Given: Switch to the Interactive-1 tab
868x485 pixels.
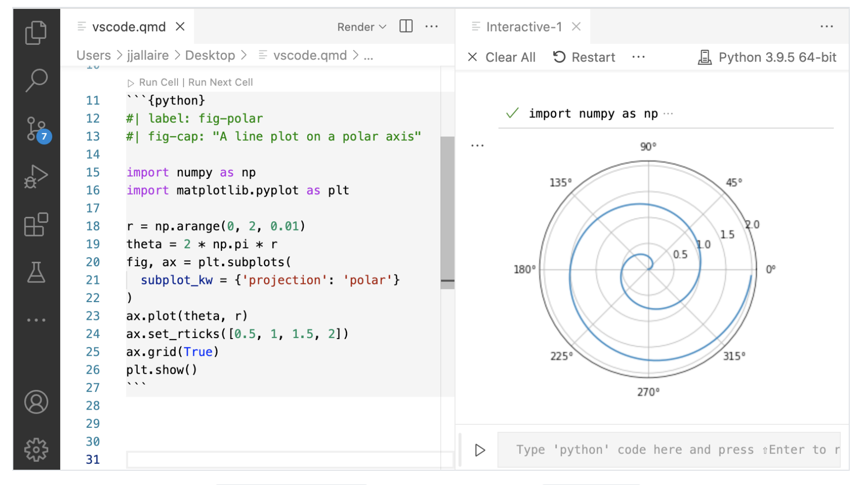Looking at the screenshot, I should click(524, 27).
